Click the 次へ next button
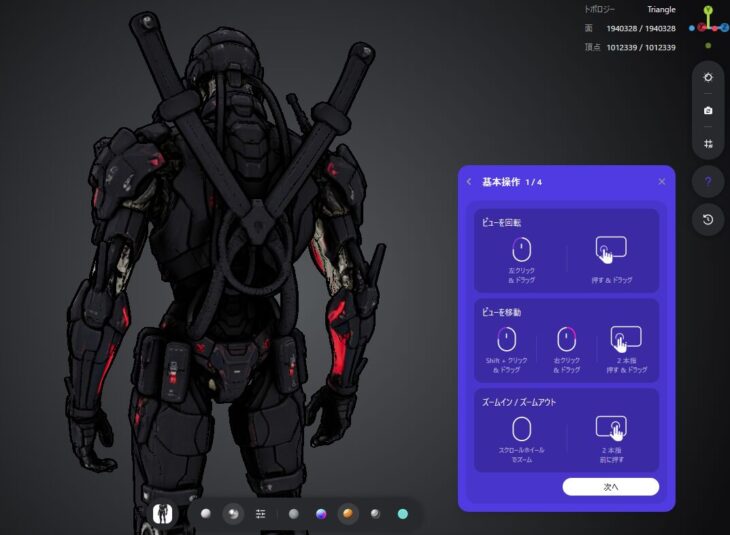 (x=610, y=487)
